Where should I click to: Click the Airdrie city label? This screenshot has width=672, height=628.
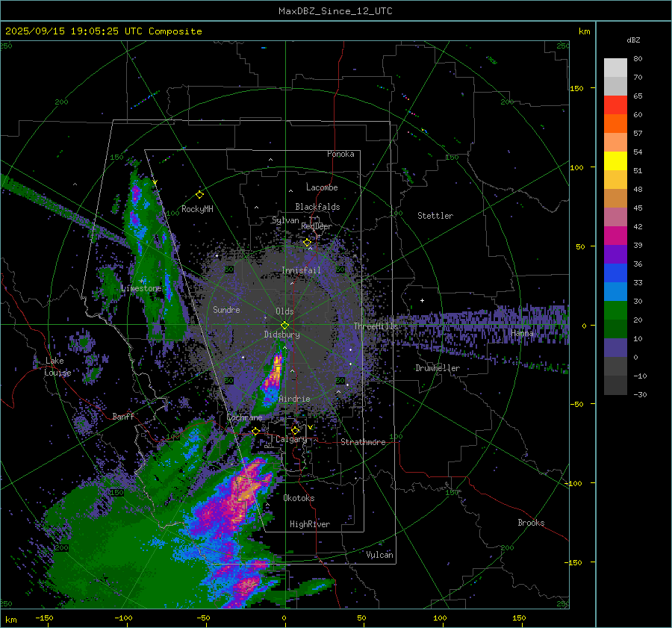[294, 399]
